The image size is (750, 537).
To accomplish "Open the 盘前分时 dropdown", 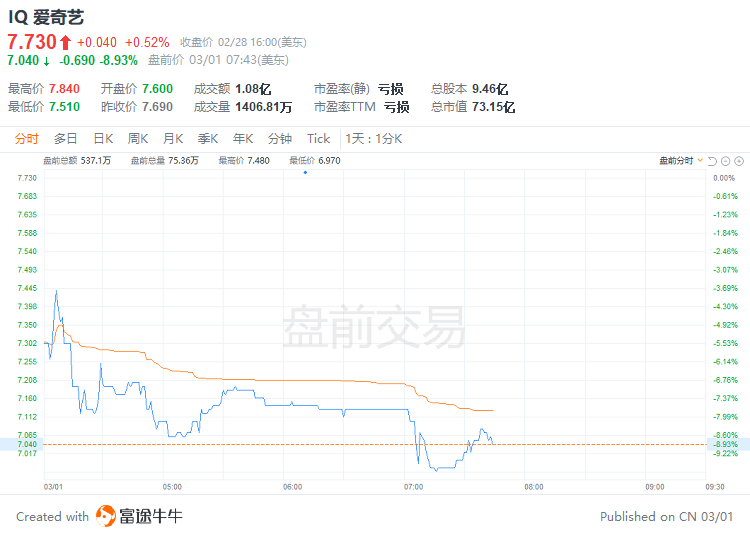I will (681, 161).
